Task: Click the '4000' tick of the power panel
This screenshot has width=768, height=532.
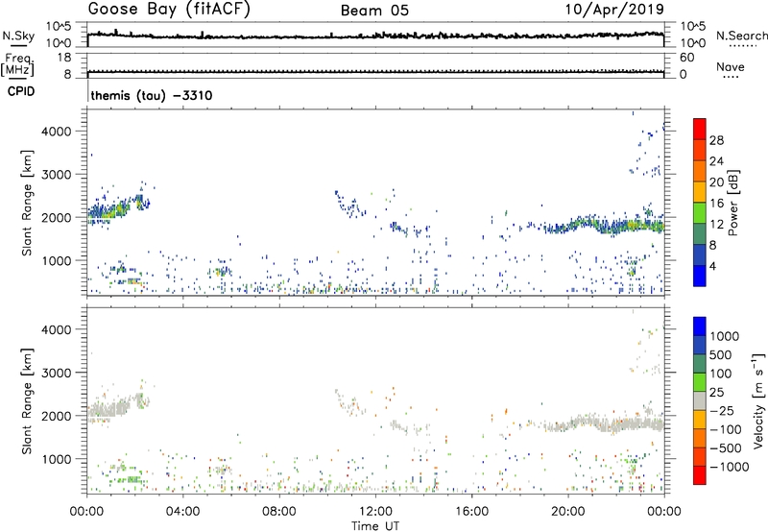Action: [x=57, y=132]
